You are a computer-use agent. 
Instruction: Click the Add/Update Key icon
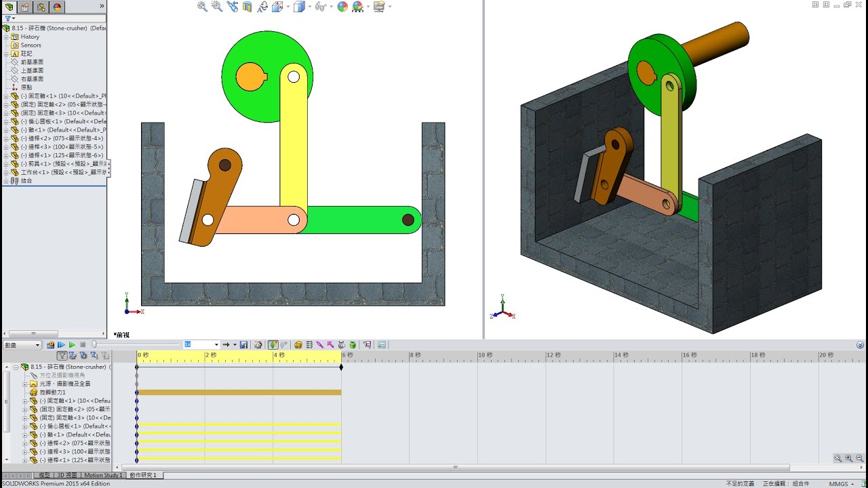(x=283, y=345)
